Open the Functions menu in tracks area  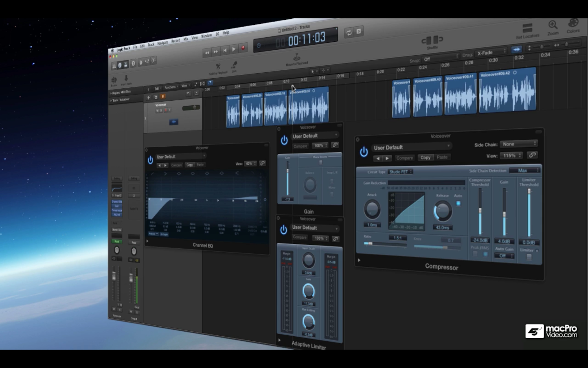pyautogui.click(x=171, y=87)
